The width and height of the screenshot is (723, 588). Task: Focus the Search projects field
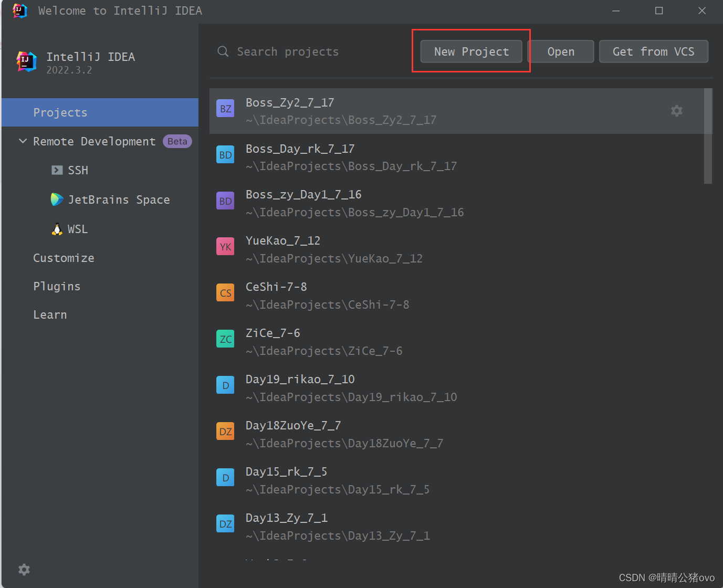point(310,51)
